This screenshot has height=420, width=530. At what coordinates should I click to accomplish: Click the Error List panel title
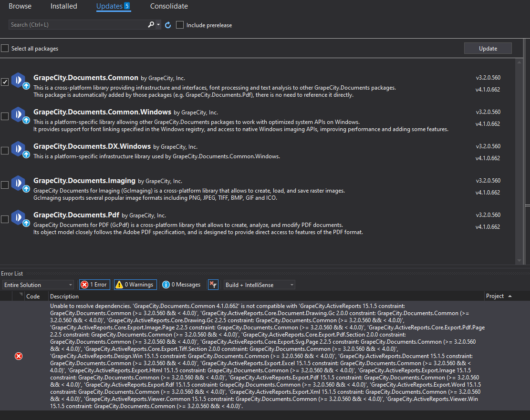(x=12, y=273)
